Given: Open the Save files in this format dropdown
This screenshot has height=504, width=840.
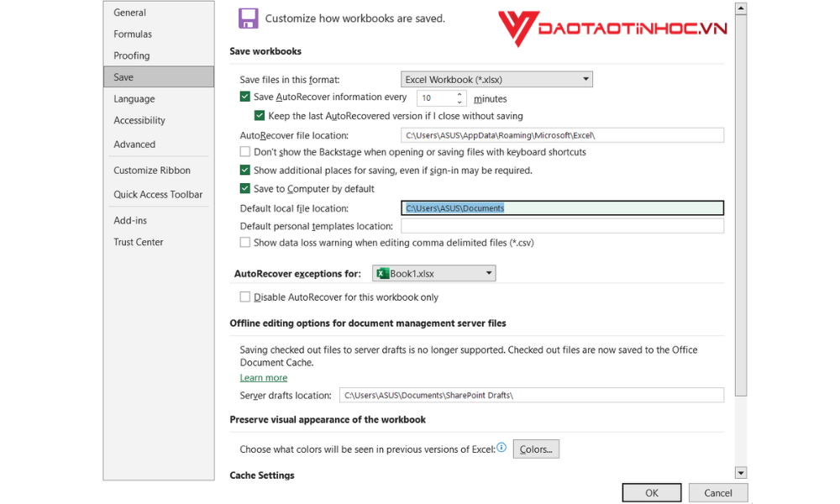Looking at the screenshot, I should tap(496, 79).
